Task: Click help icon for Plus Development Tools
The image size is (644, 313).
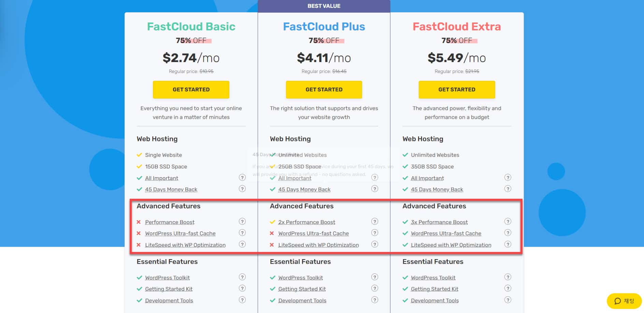Action: [375, 300]
